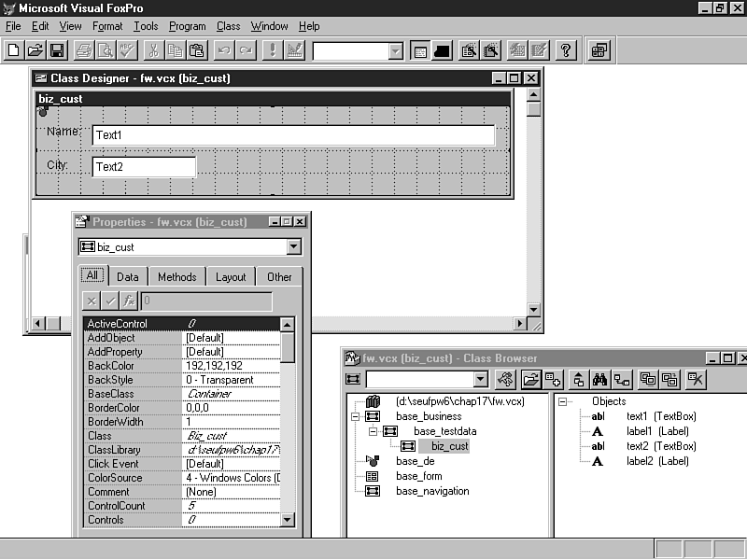747x560 pixels.
Task: Click the Save diskette toolbar icon
Action: coord(57,50)
